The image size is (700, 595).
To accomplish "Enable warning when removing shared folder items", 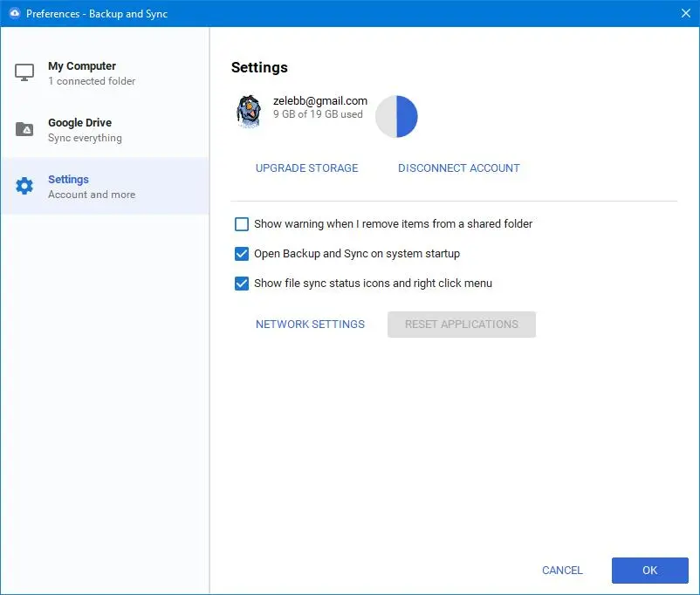I will click(x=242, y=224).
